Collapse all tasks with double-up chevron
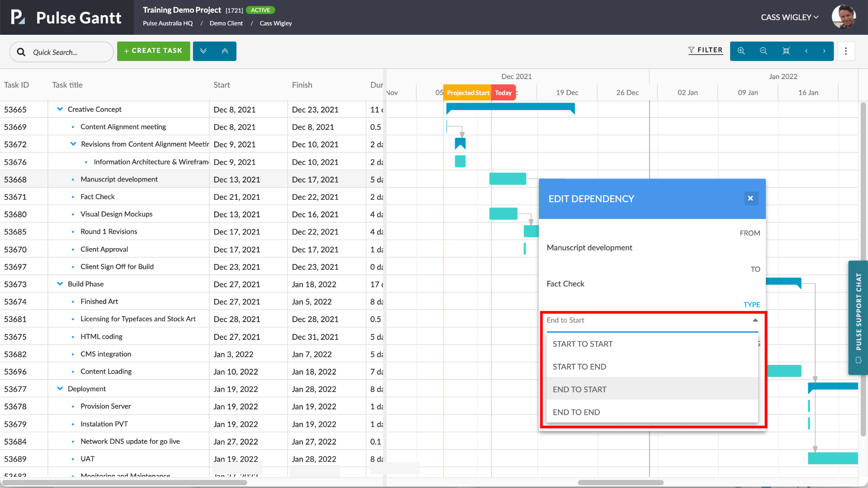This screenshot has width=868, height=488. coord(225,51)
